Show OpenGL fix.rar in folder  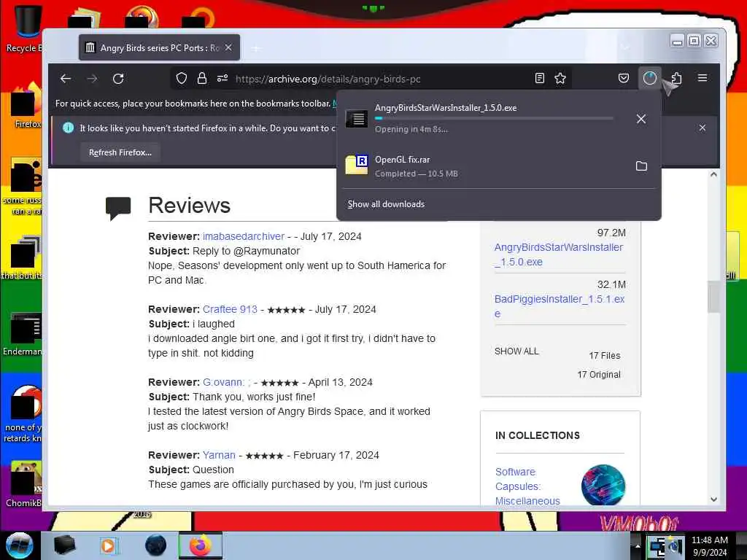click(x=641, y=166)
